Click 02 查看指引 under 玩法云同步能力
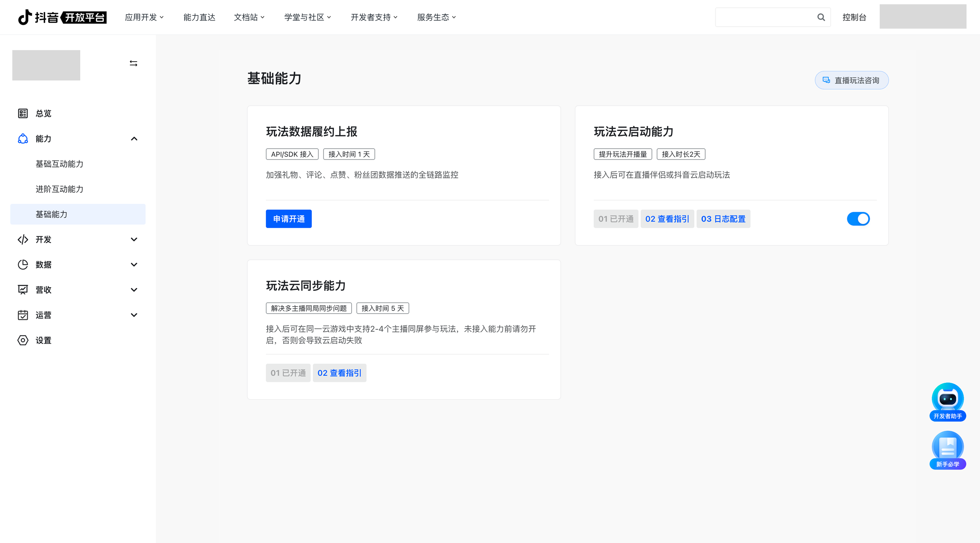This screenshot has width=980, height=543. click(339, 373)
